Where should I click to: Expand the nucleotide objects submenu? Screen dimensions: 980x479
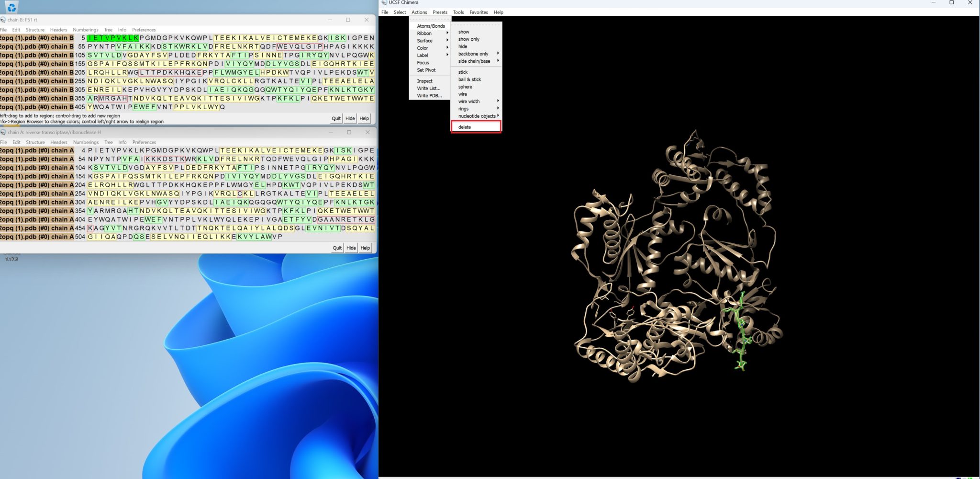point(478,116)
